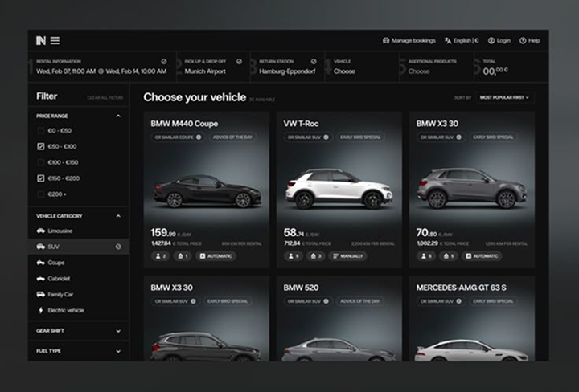
Task: Select the top-row grey BMW X3 30 image
Action: (x=472, y=188)
